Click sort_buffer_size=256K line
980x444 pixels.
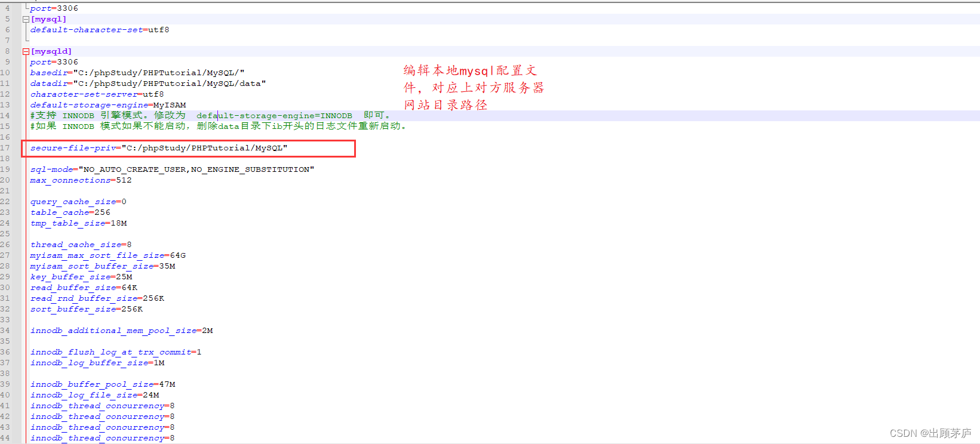(87, 309)
